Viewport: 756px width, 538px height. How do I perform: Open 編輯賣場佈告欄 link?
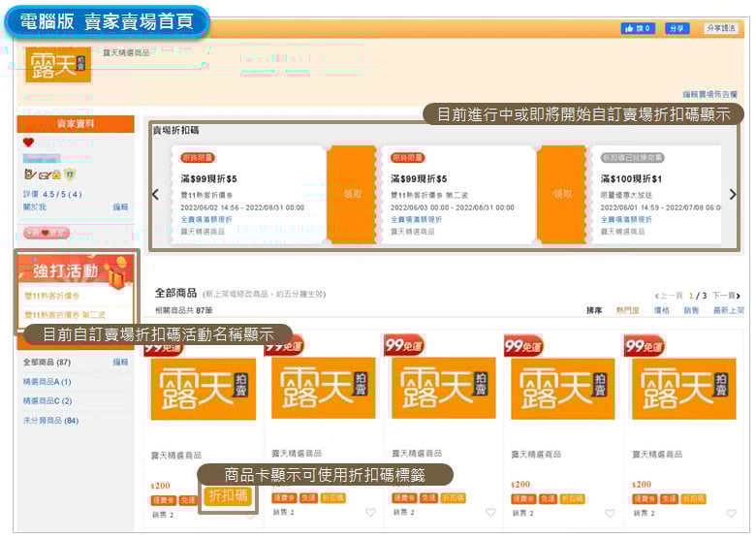pos(709,94)
